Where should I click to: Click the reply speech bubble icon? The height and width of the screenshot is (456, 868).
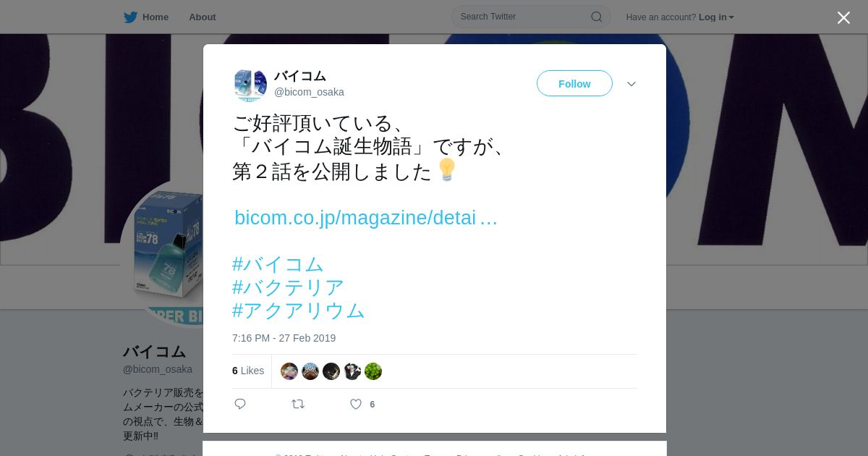240,404
